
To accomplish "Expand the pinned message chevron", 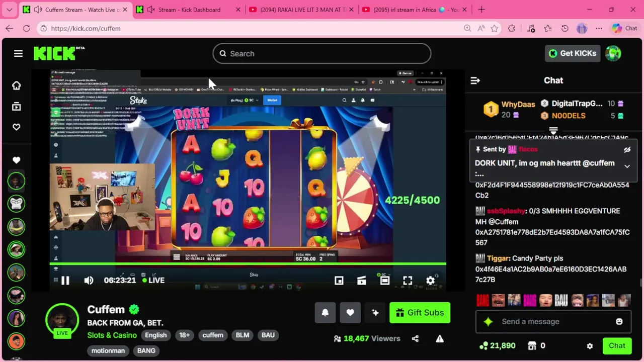I will 627,166.
